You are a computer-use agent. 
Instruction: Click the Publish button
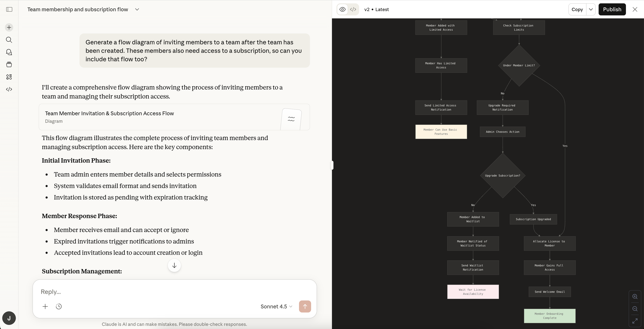pos(612,10)
